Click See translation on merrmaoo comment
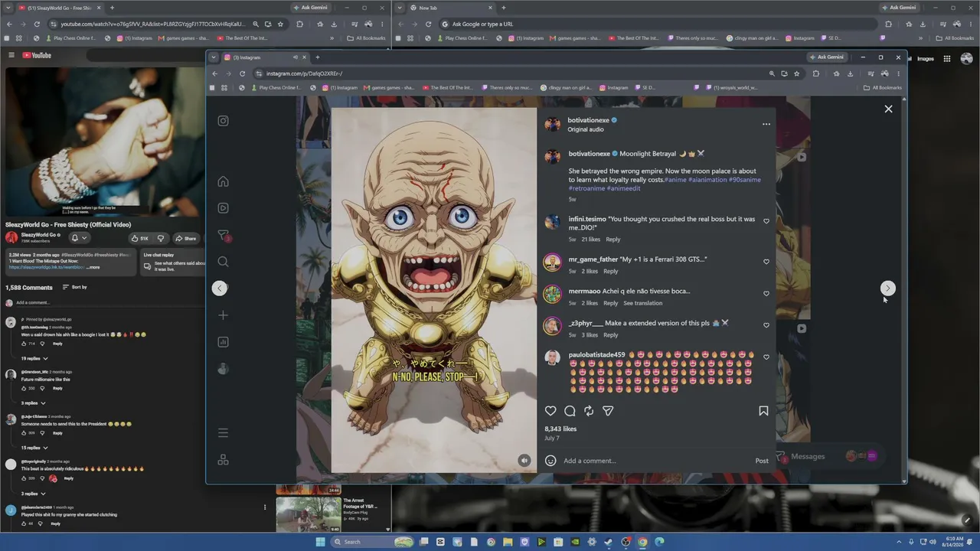This screenshot has height=551, width=980. pos(642,303)
